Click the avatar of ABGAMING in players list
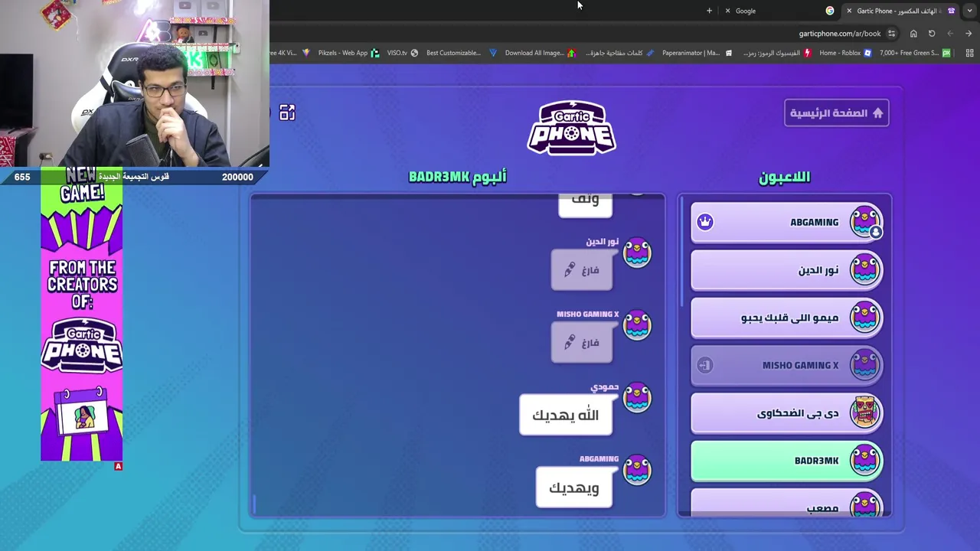Image resolution: width=980 pixels, height=551 pixels. (865, 222)
